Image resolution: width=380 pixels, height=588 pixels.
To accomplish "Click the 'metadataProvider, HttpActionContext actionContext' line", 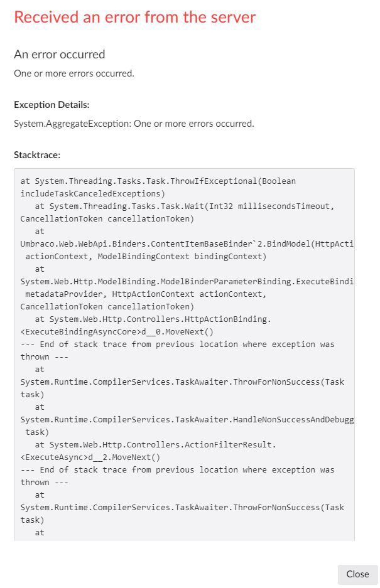I will click(x=146, y=294).
